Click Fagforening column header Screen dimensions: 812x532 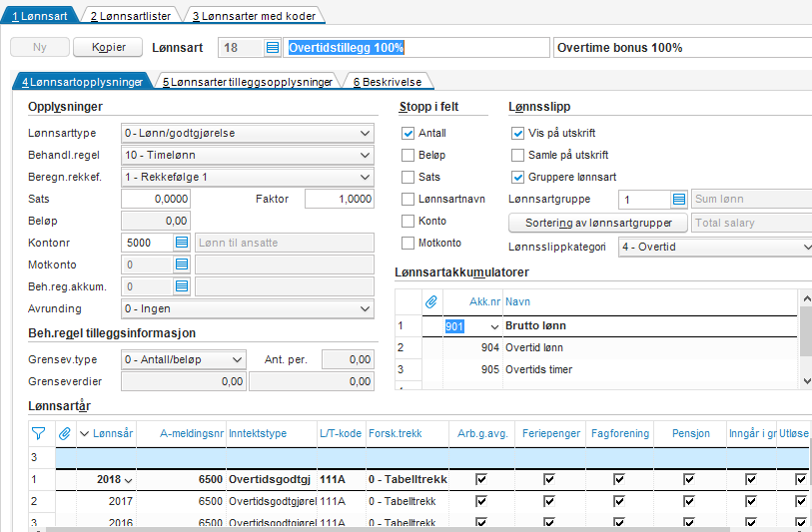click(x=620, y=433)
